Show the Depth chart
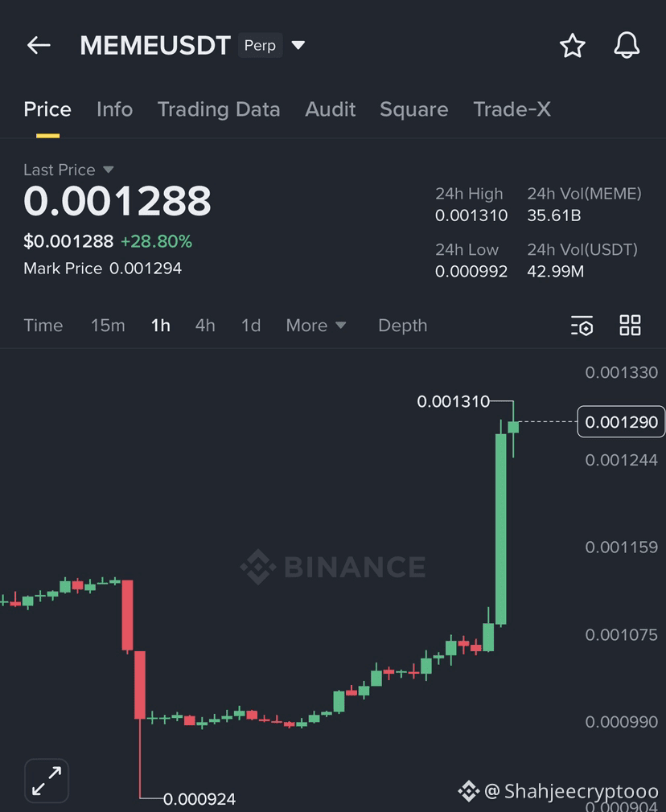 [402, 326]
